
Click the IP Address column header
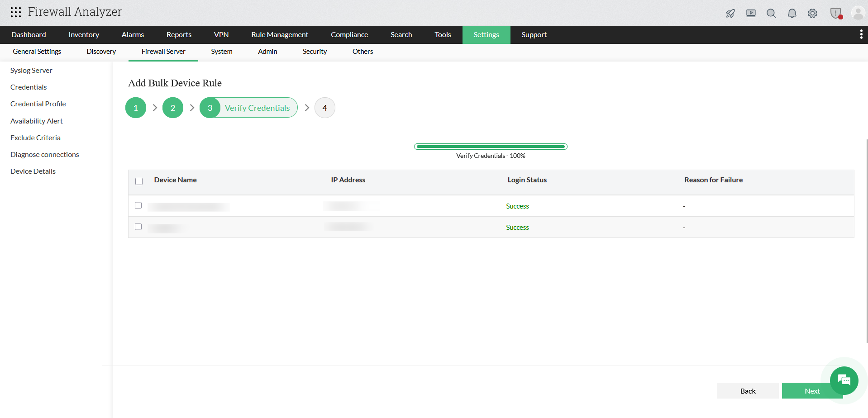(348, 180)
